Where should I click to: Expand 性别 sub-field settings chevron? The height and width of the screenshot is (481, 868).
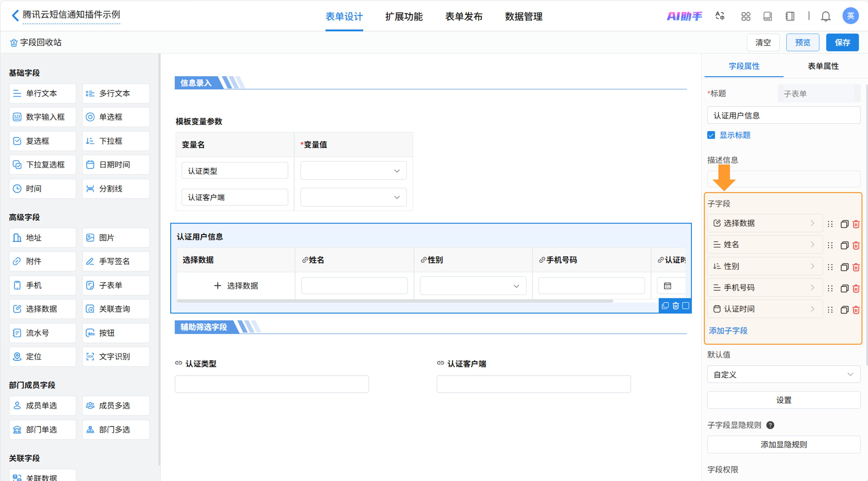[x=812, y=266]
